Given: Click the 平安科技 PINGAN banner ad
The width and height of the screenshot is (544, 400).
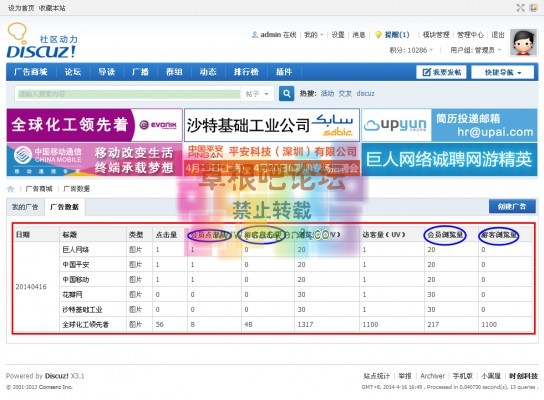Looking at the screenshot, I should pos(272,160).
